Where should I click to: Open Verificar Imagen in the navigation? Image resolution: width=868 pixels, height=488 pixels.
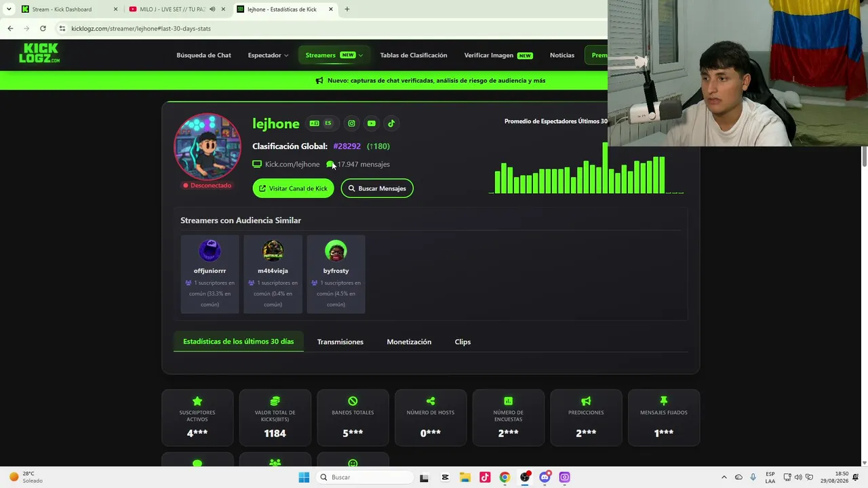coord(498,56)
